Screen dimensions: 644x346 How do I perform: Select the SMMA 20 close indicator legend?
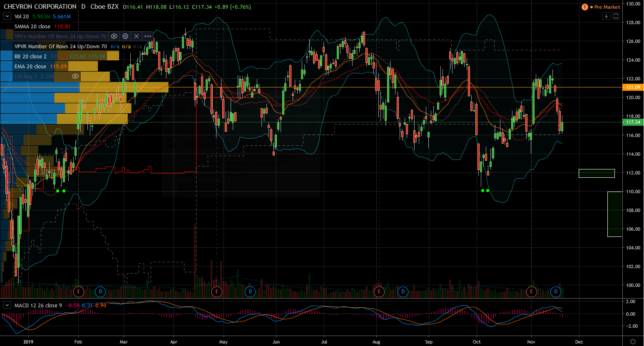32,26
